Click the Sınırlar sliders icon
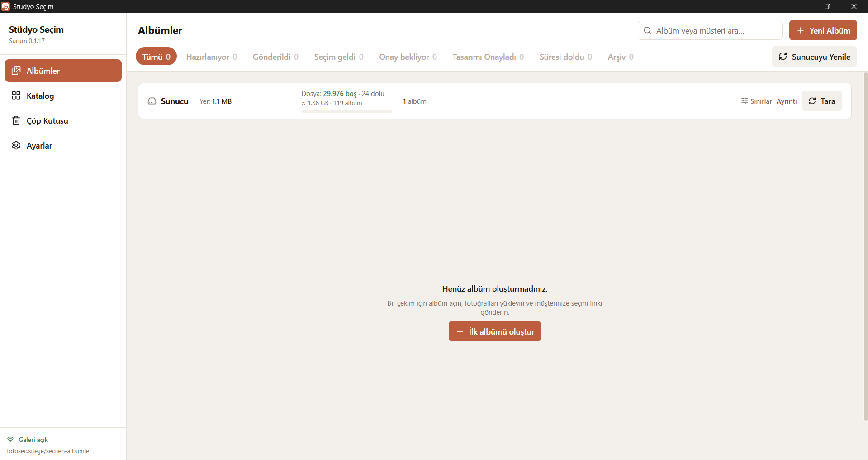The image size is (868, 460). 745,101
